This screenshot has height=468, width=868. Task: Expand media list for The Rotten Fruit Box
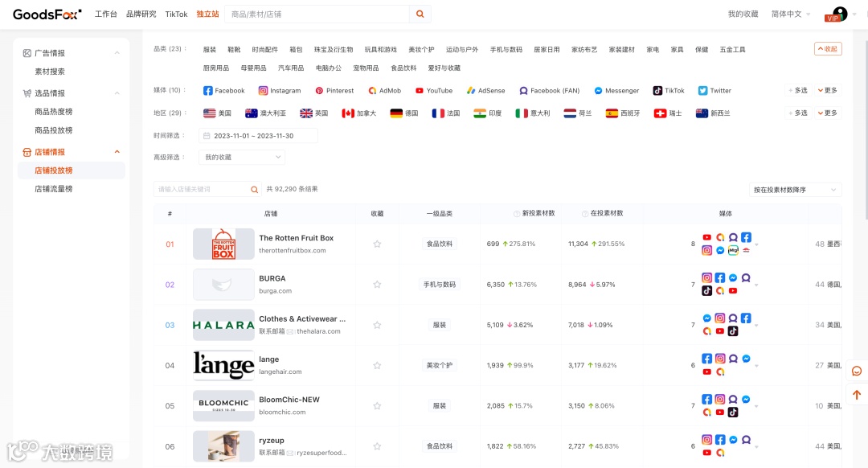point(757,244)
